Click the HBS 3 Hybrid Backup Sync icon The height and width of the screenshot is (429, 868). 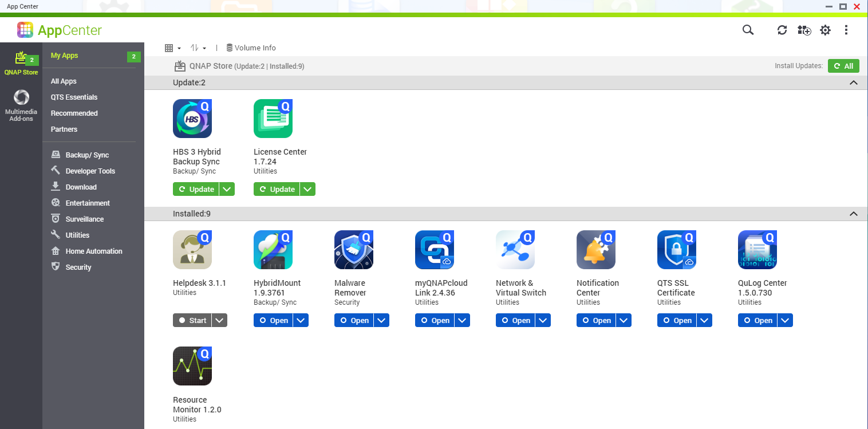[x=192, y=119]
